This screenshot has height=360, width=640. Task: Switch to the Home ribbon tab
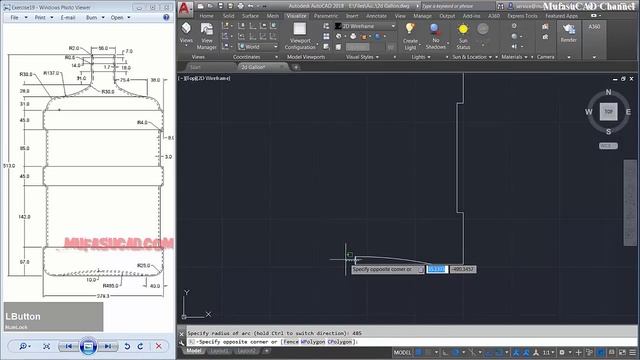(x=206, y=16)
